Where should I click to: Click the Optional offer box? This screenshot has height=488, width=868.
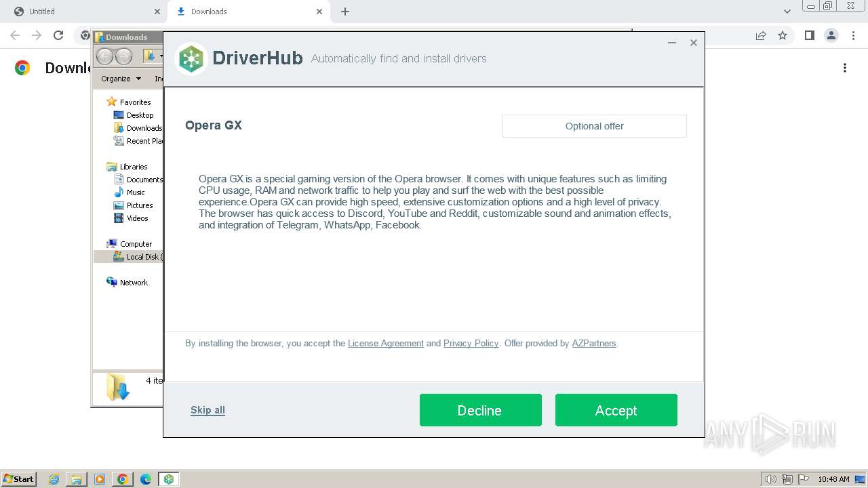[x=595, y=126]
